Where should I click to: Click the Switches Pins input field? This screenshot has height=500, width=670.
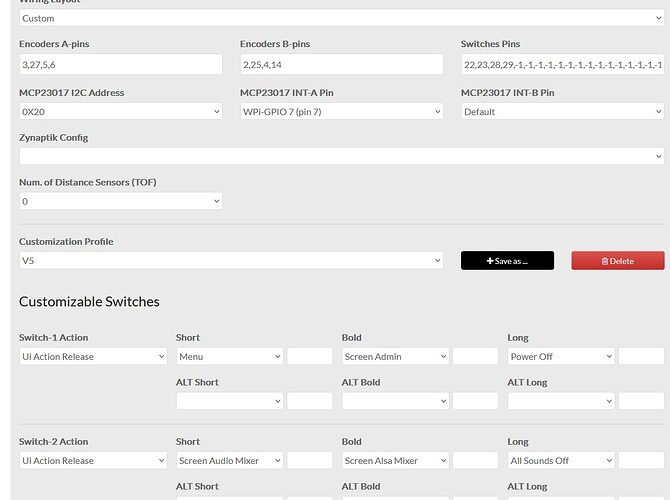(562, 64)
